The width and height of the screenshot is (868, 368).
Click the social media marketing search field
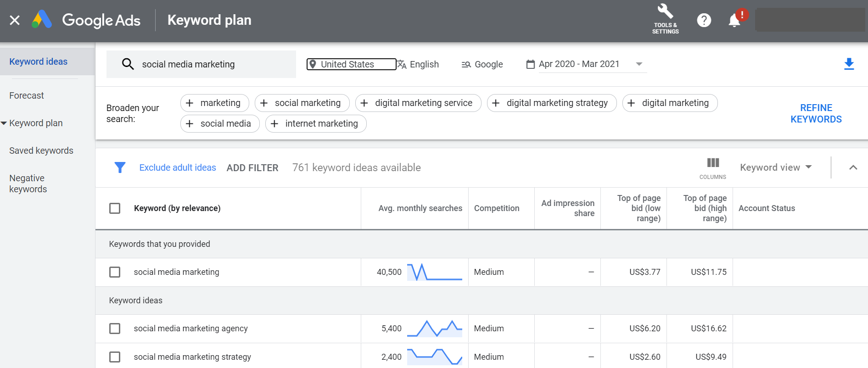tap(201, 64)
